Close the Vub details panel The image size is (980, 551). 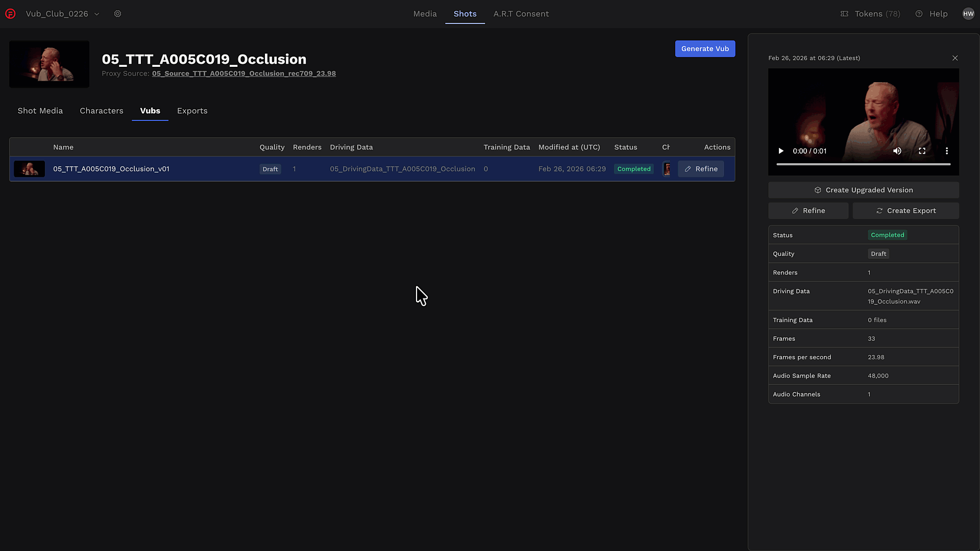[955, 58]
